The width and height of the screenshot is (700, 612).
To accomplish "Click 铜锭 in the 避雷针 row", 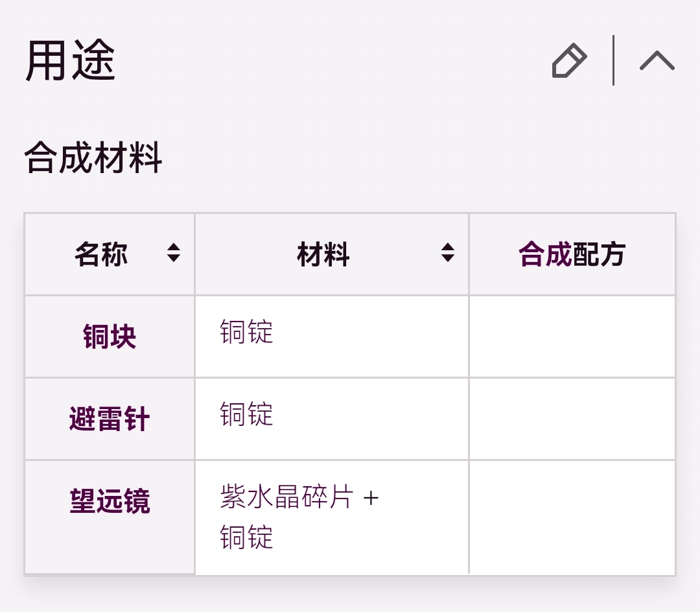I will click(246, 414).
